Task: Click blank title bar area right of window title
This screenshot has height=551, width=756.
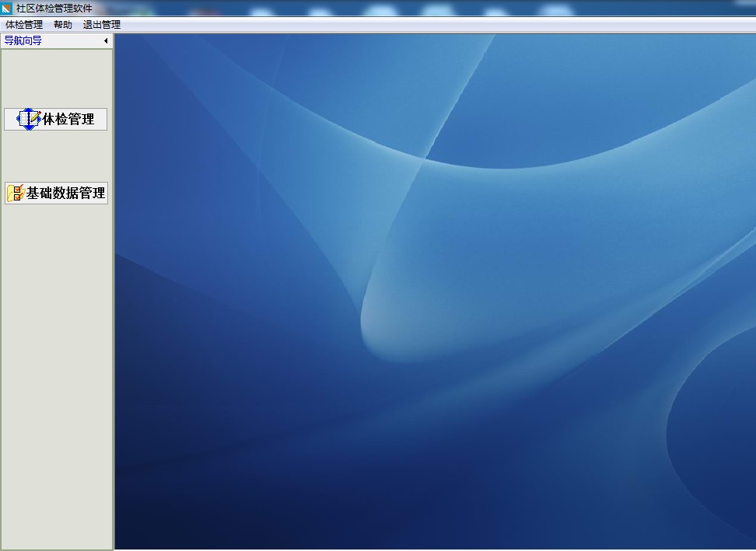Action: pos(389,9)
